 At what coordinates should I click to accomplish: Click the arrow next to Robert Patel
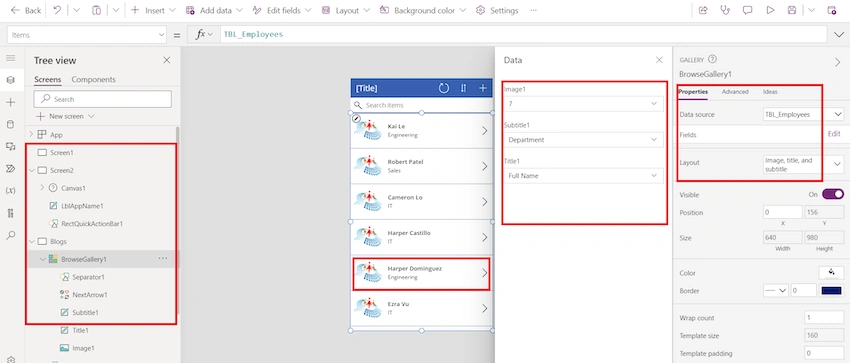pyautogui.click(x=484, y=166)
